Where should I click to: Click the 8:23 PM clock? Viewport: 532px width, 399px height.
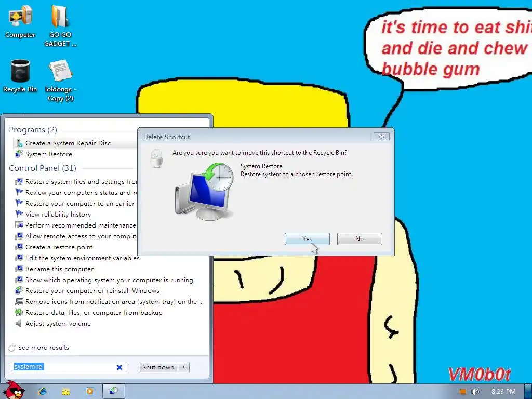coord(503,392)
